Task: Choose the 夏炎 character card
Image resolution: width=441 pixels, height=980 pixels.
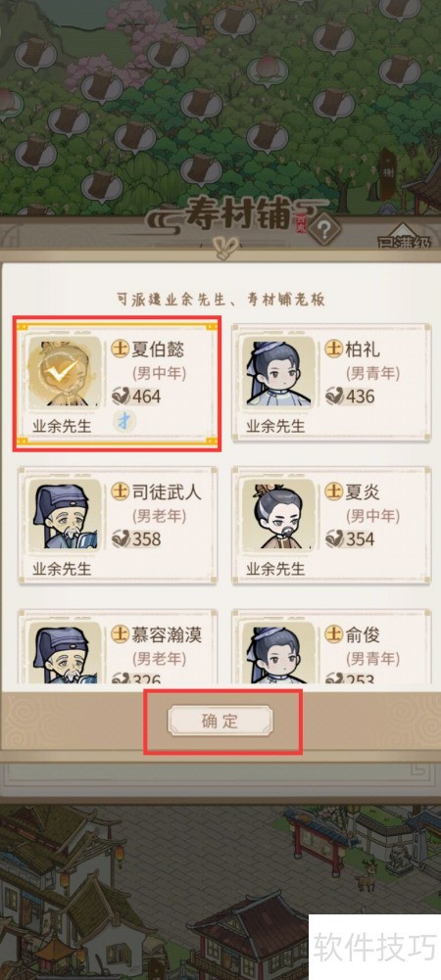Action: coord(331,525)
